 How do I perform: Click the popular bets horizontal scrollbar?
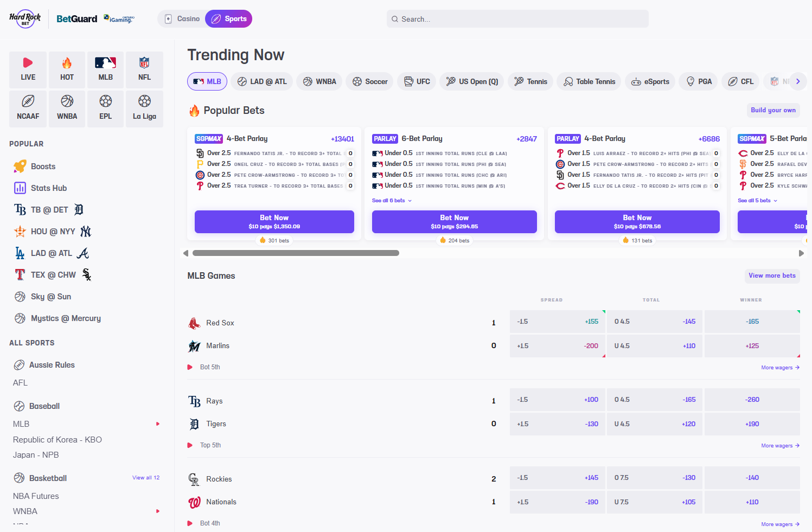[296, 253]
